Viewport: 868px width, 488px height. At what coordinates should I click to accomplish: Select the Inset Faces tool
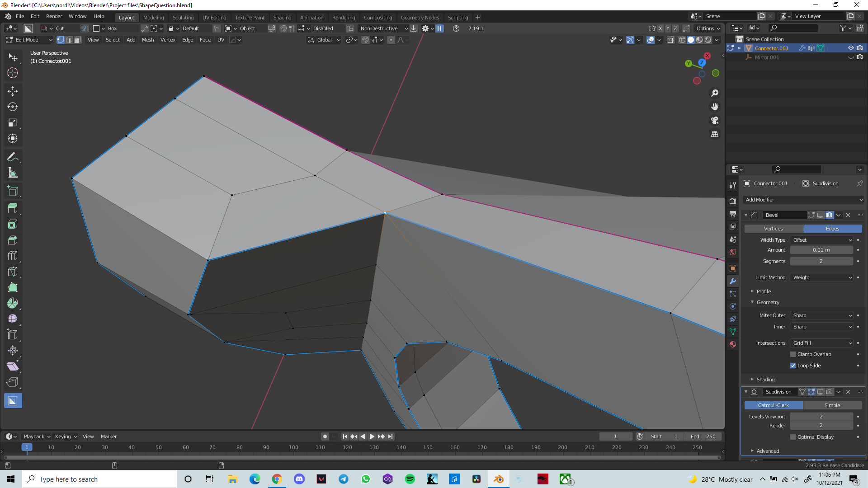[13, 224]
